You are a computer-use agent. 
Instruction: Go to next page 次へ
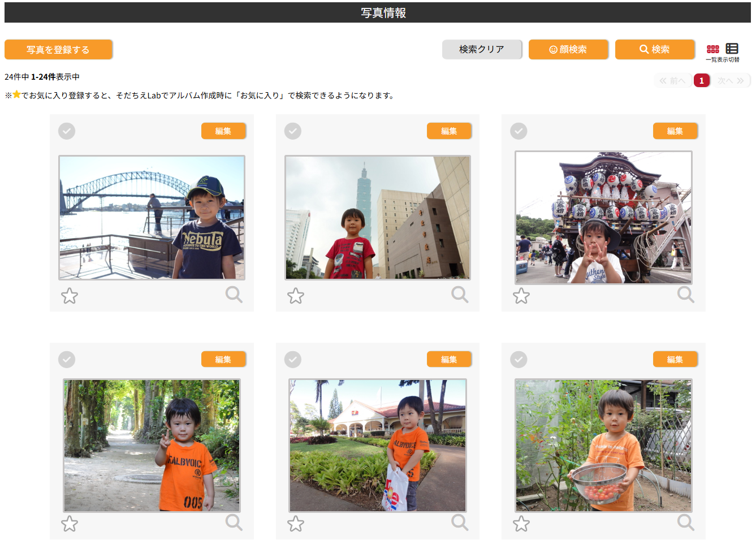pos(731,81)
